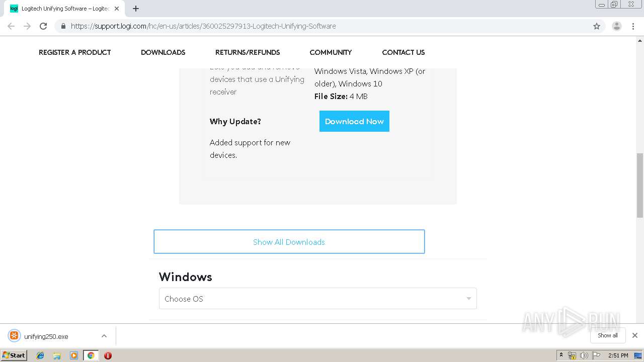Close the Logitech Unifying Software tab

point(117,9)
